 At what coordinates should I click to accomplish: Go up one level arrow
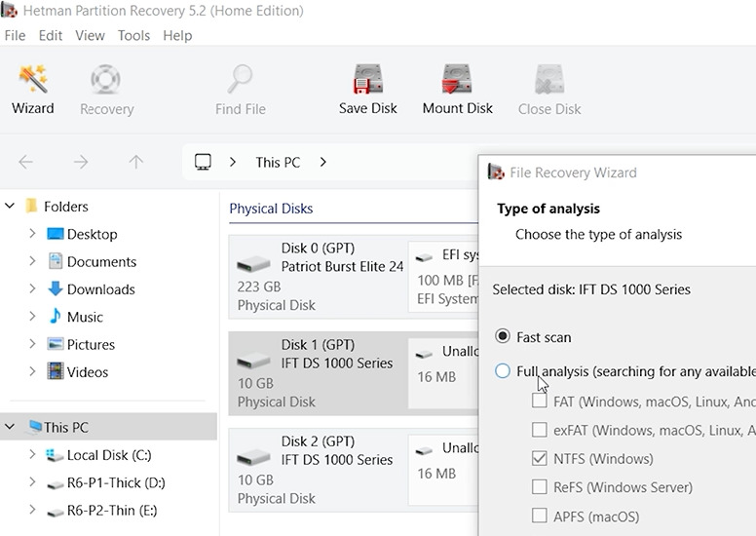pyautogui.click(x=136, y=162)
